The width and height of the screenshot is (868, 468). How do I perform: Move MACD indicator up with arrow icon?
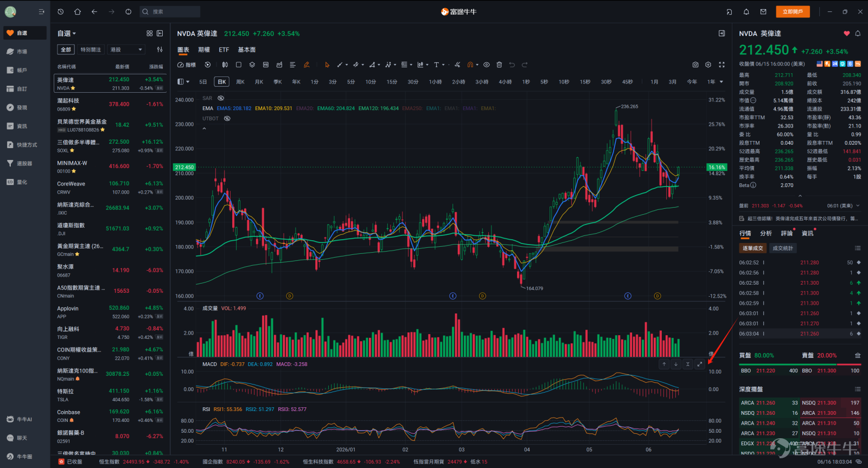click(664, 364)
